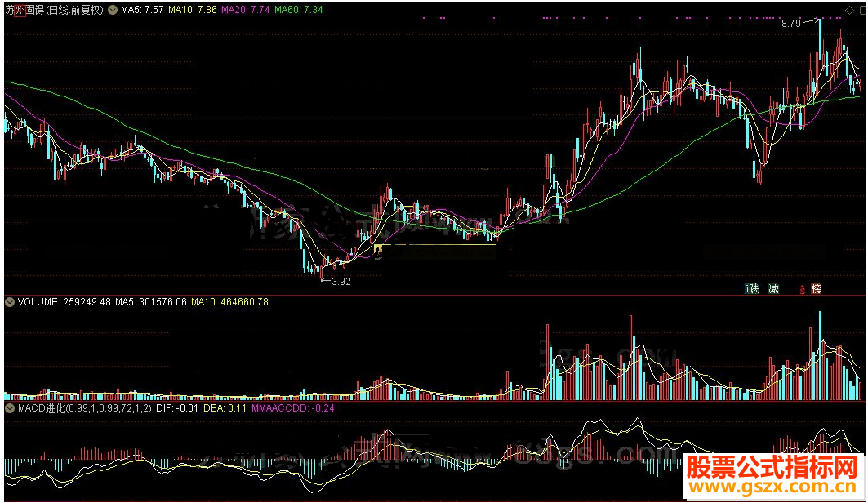This screenshot has width=868, height=503.
Task: Expand the MACD进化 panel dropdown arrow
Action: [10, 408]
